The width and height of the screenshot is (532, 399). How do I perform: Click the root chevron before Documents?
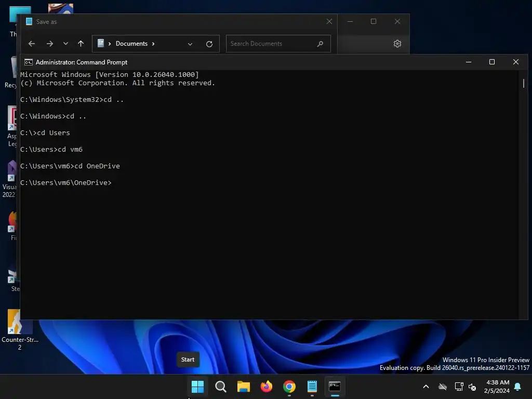click(110, 44)
